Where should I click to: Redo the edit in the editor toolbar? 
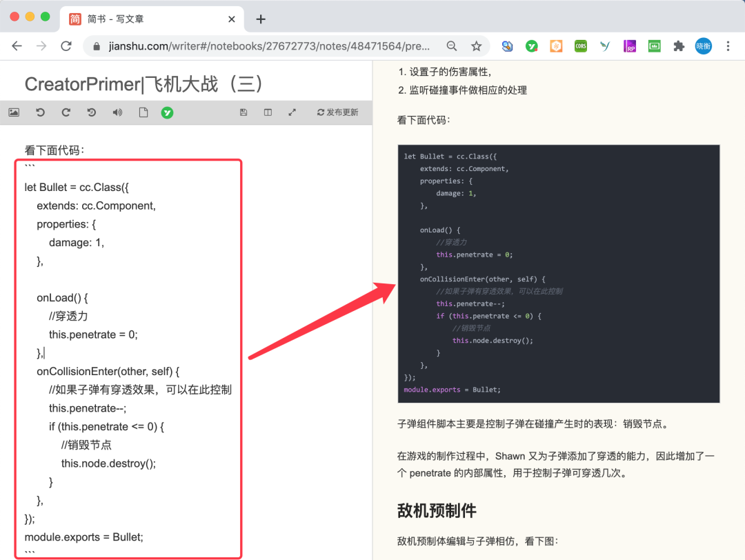(x=66, y=112)
